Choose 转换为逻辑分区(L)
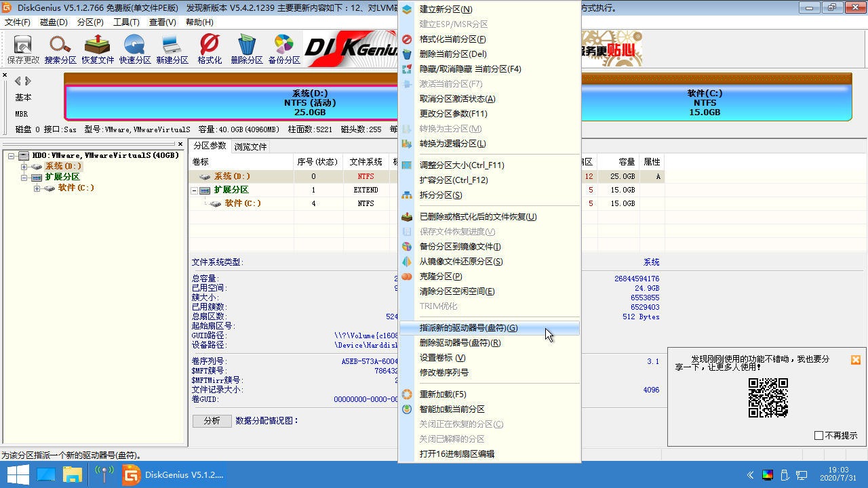This screenshot has width=868, height=488. point(489,144)
